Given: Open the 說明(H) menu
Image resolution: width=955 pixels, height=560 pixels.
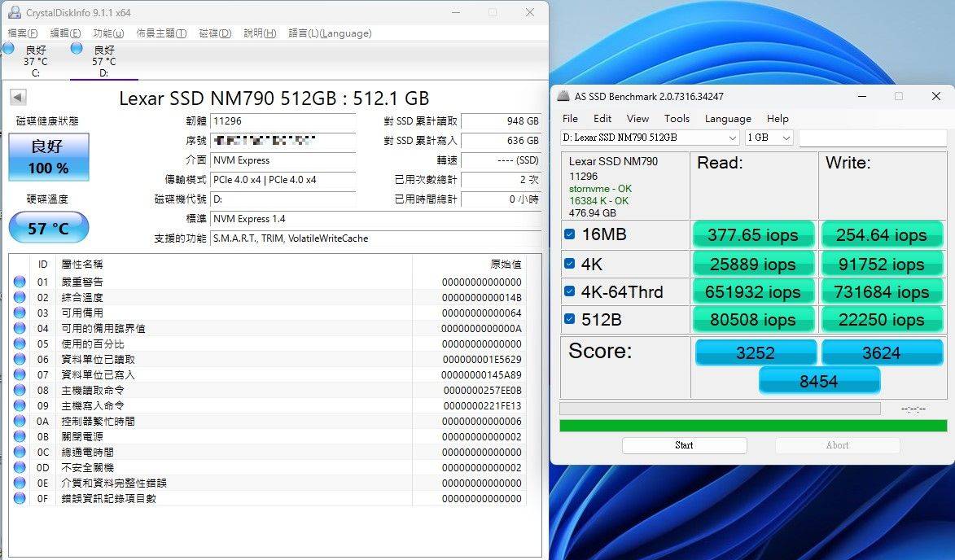Looking at the screenshot, I should point(260,33).
